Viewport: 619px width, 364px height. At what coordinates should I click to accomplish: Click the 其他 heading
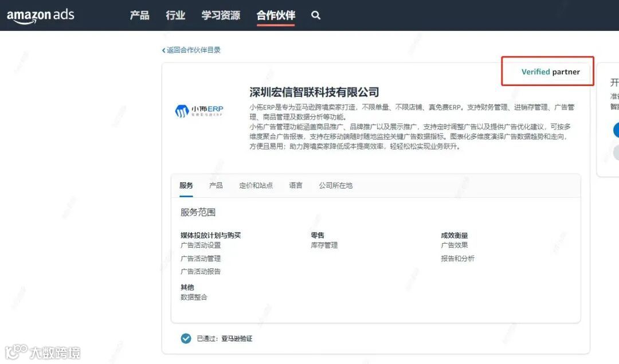click(187, 287)
